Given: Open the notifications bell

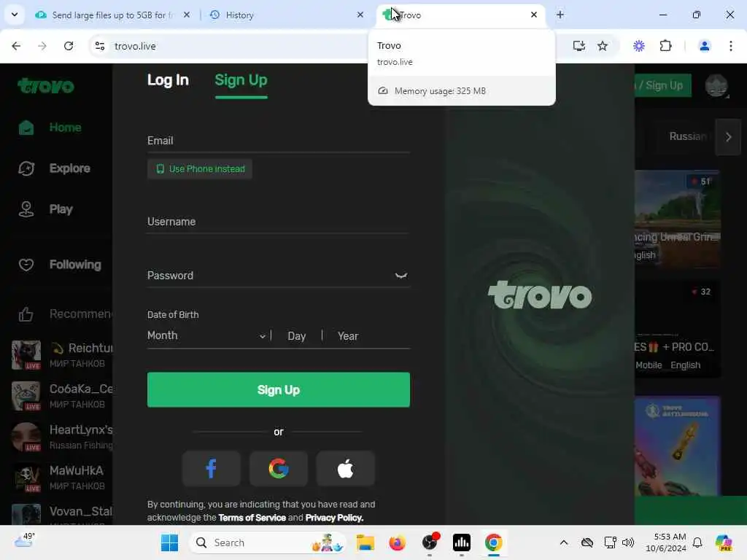Looking at the screenshot, I should (697, 542).
